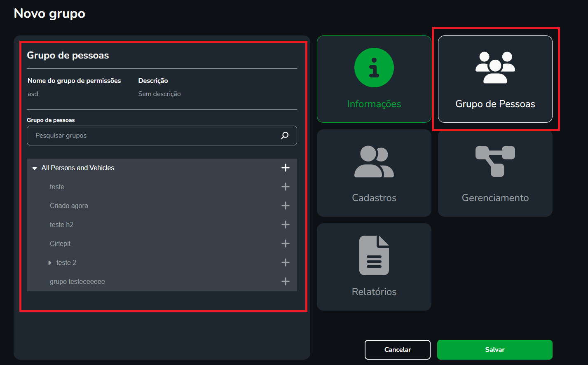The width and height of the screenshot is (588, 365).
Task: Add the Cirlepit group via plus icon
Action: click(285, 243)
